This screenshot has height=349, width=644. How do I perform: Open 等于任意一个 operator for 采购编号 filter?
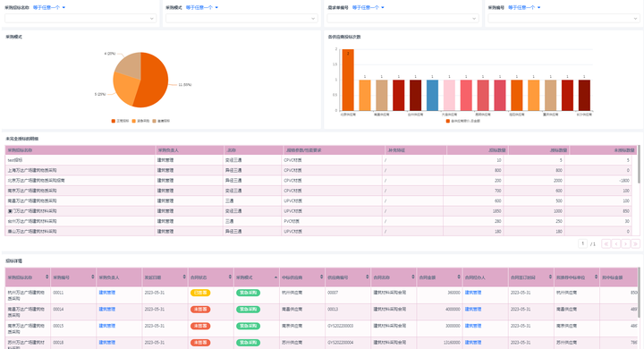click(x=524, y=7)
